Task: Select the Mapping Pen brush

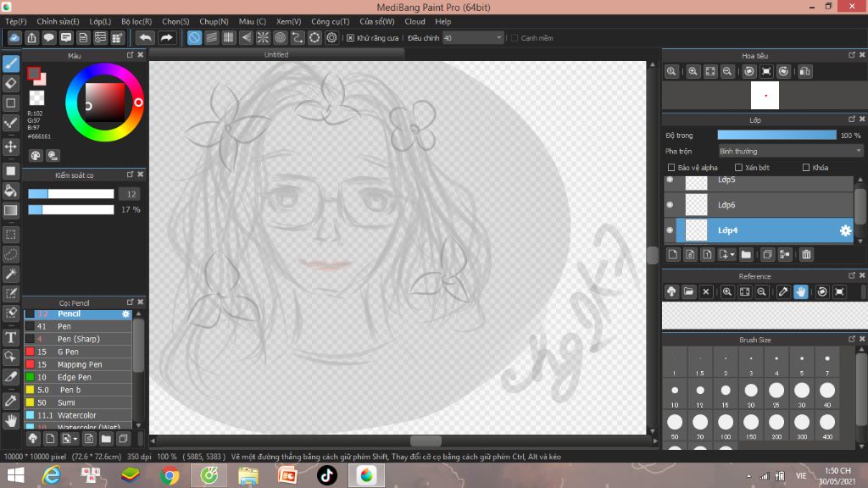Action: point(78,364)
